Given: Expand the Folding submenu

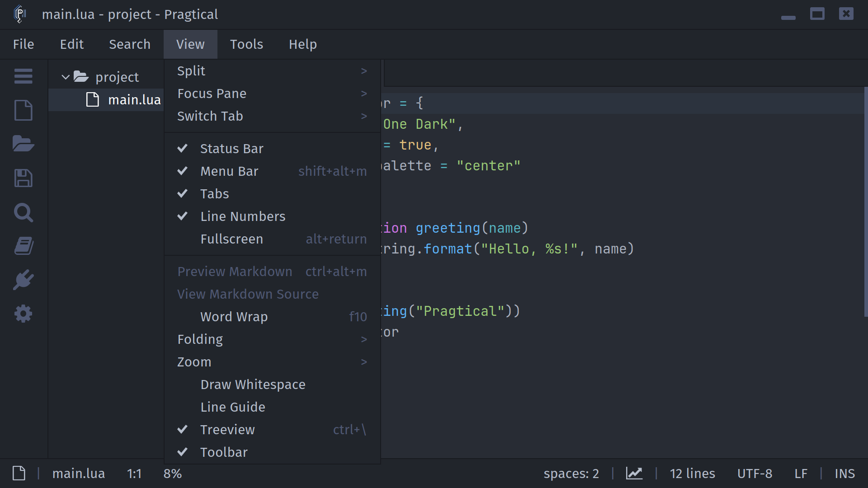Looking at the screenshot, I should click(272, 339).
